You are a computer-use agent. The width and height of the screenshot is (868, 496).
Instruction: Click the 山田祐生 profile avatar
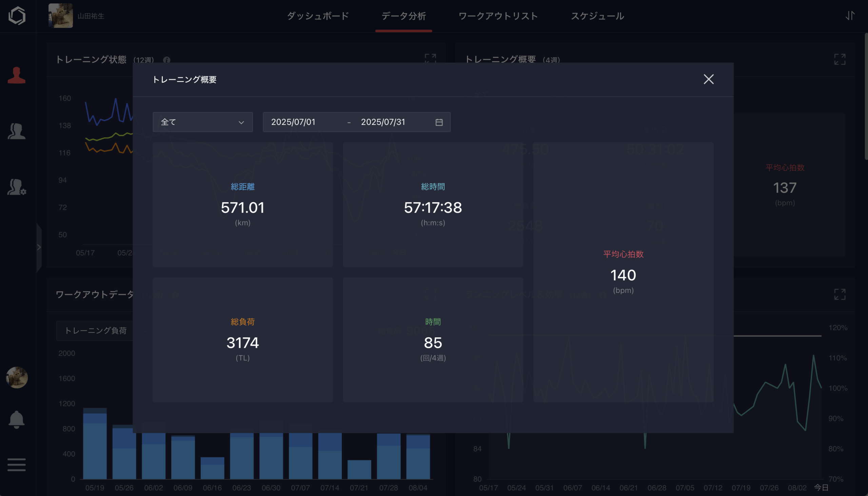click(x=61, y=16)
